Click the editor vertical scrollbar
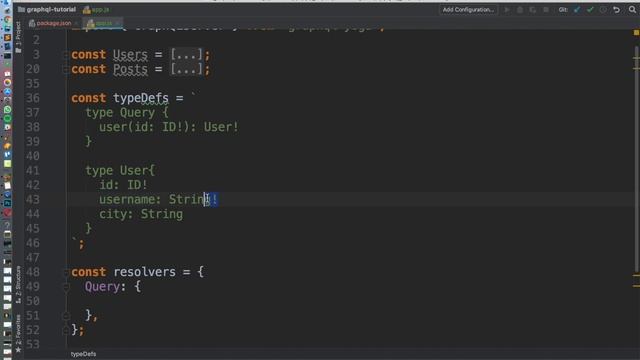 tap(636, 159)
